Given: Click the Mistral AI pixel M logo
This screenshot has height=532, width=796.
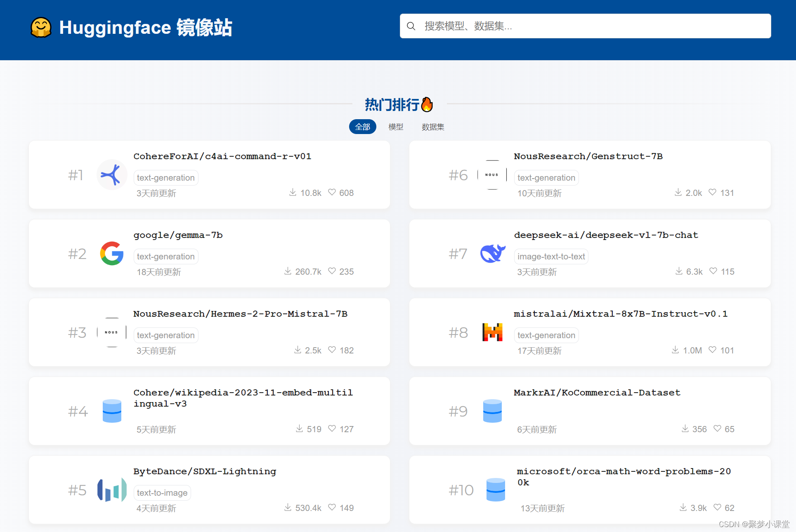Looking at the screenshot, I should pyautogui.click(x=492, y=332).
